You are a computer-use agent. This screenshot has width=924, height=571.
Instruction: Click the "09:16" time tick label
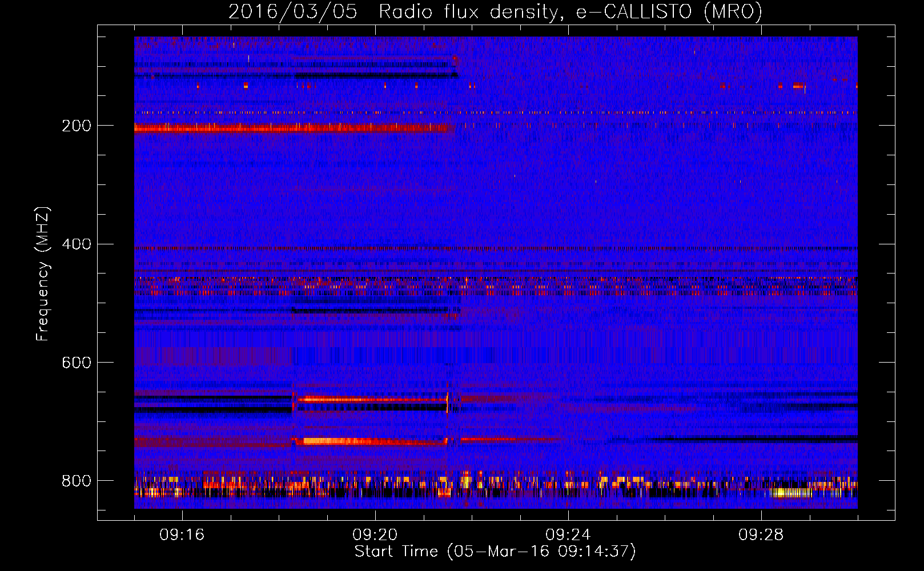pos(182,535)
